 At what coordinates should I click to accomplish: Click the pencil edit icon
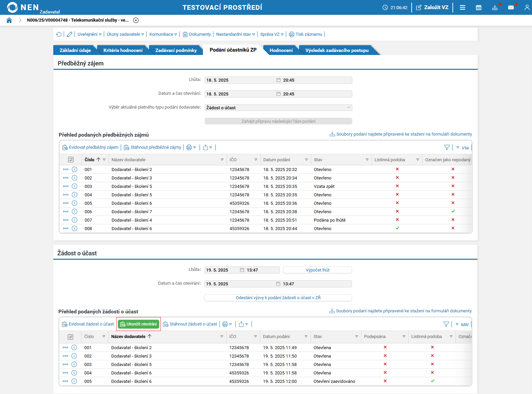point(69,34)
